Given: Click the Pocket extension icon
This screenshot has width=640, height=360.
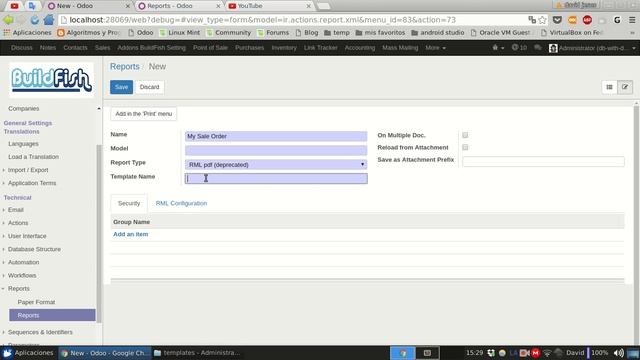Looking at the screenshot, I should [557, 20].
